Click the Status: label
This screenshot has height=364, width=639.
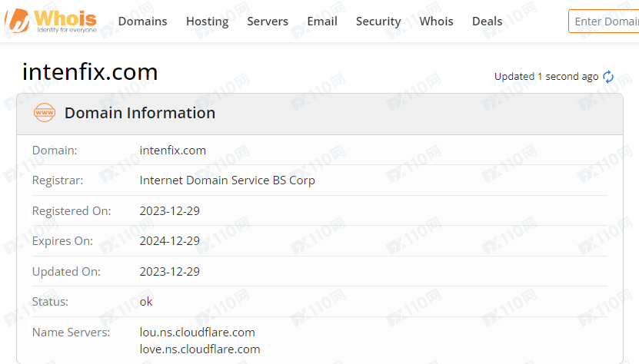(50, 302)
